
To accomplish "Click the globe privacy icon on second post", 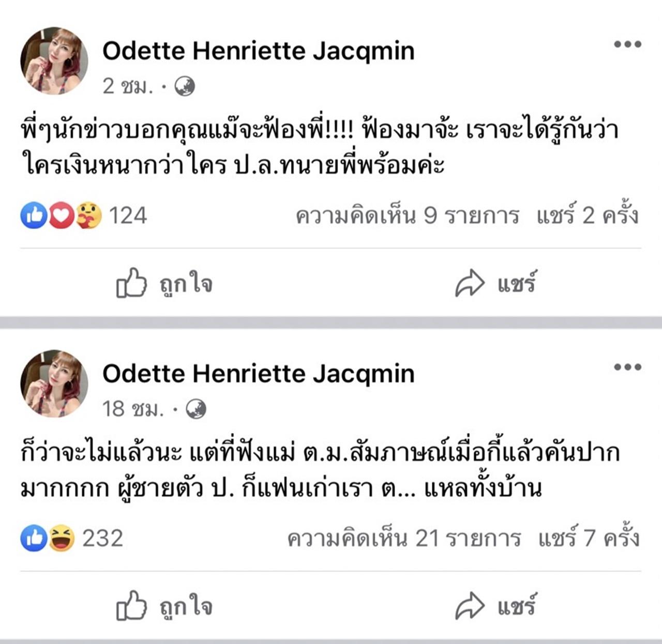I will click(x=195, y=409).
